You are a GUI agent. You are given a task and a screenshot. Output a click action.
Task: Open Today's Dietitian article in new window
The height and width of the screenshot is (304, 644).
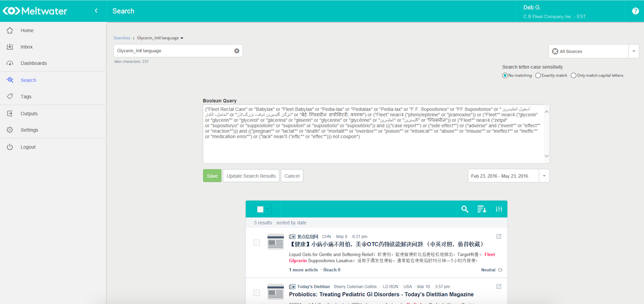point(499,287)
